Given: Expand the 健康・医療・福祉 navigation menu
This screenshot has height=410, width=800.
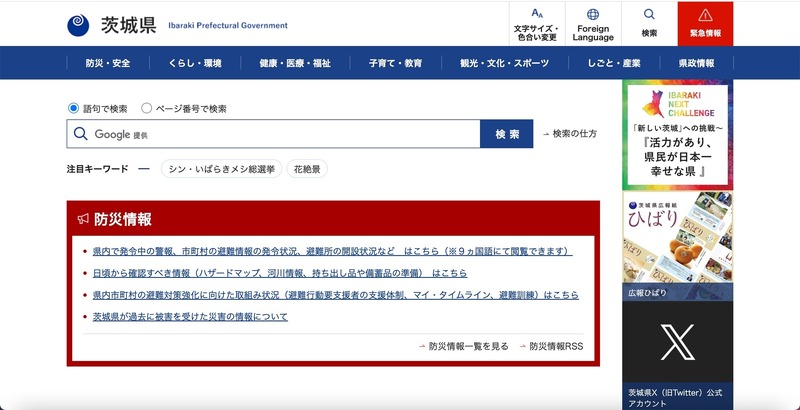Looking at the screenshot, I should pos(294,63).
